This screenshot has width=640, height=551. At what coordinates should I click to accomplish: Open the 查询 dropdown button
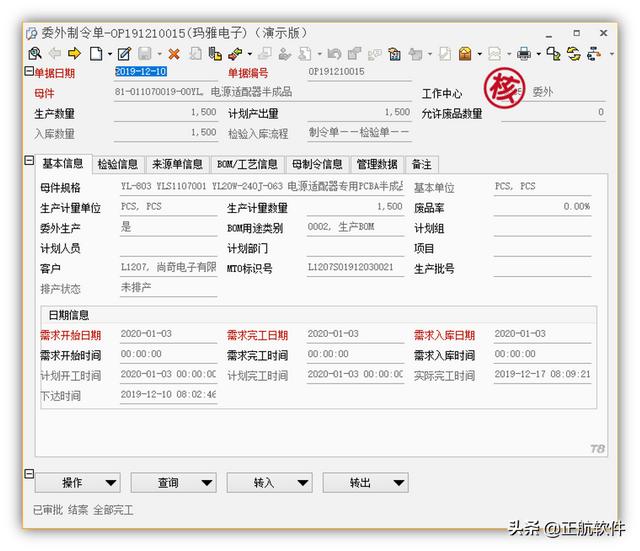click(173, 483)
